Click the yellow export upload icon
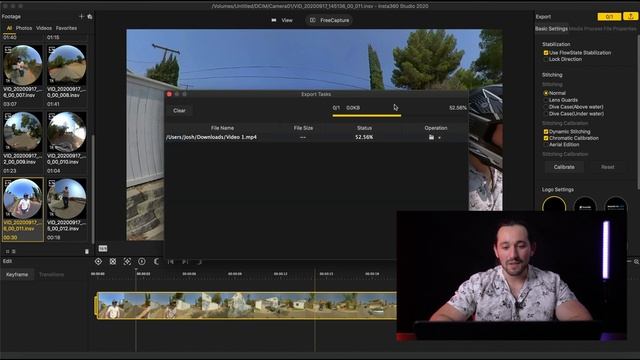Image resolution: width=640 pixels, height=360 pixels. click(x=631, y=16)
